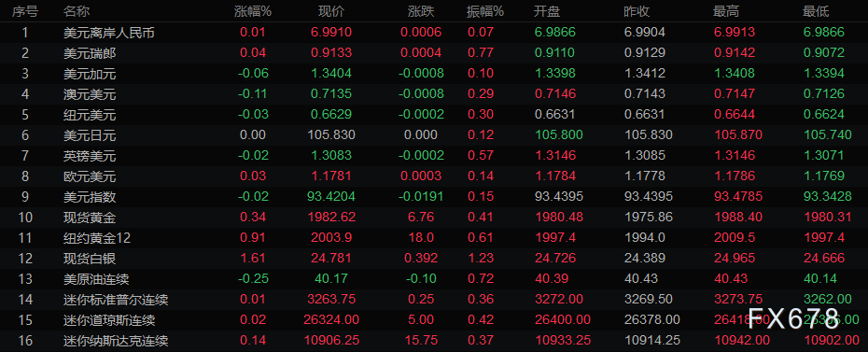868x352 pixels.
Task: Select the 迷你纳斯达克连续 row
Action: coord(434,341)
